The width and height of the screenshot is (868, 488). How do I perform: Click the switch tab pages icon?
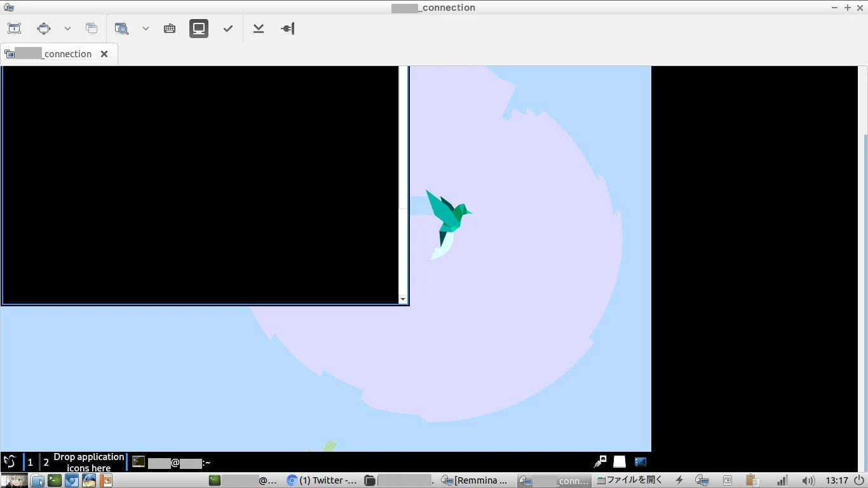92,29
